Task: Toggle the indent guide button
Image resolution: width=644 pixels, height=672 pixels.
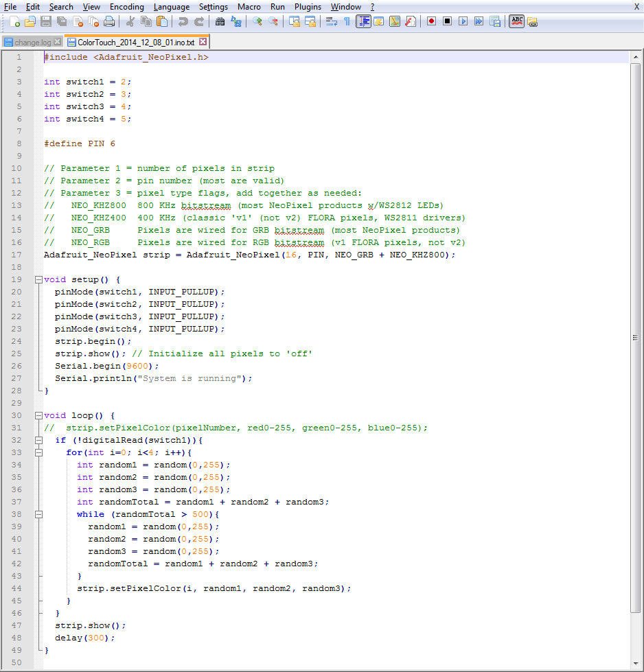Action: click(x=363, y=21)
